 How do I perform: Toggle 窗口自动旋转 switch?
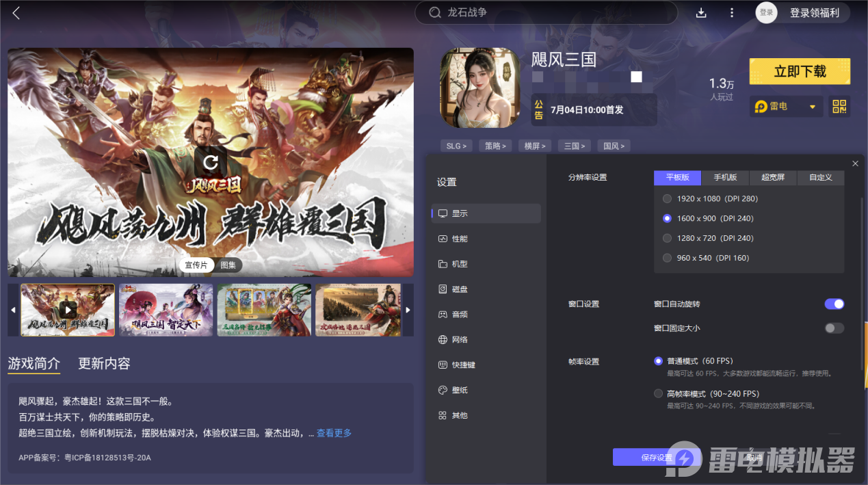834,304
